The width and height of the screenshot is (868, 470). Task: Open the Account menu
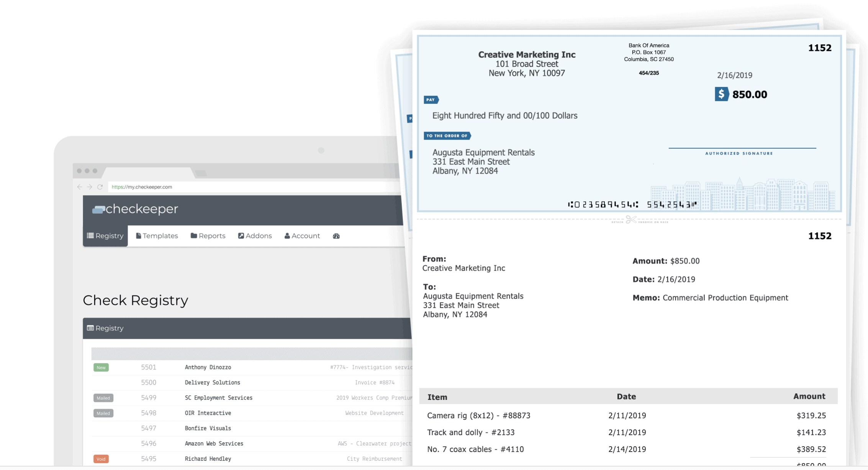[x=302, y=236]
